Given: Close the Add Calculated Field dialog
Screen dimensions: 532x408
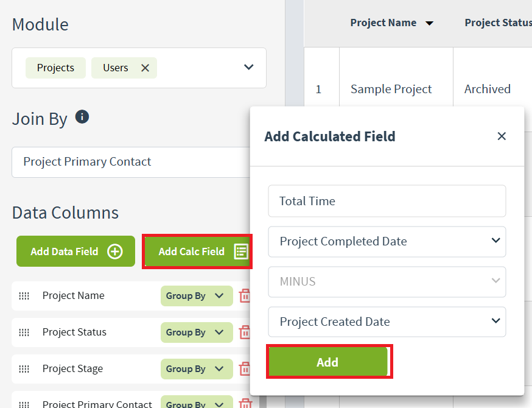Looking at the screenshot, I should 502,136.
